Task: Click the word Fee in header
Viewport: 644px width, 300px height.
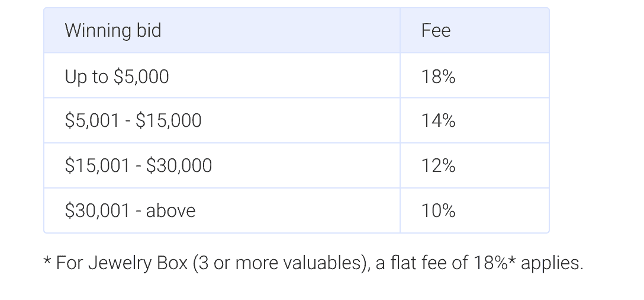Action: pos(436,30)
